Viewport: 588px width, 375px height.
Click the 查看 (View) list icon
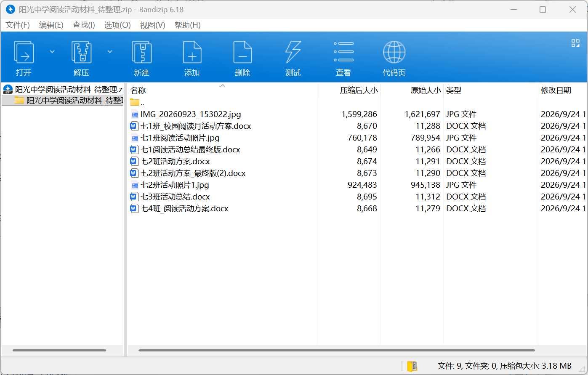(343, 52)
